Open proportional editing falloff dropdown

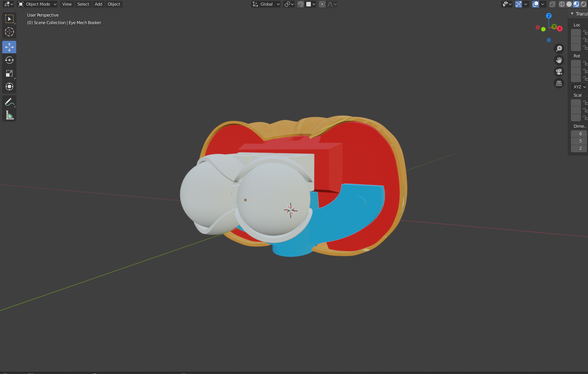[x=332, y=4]
